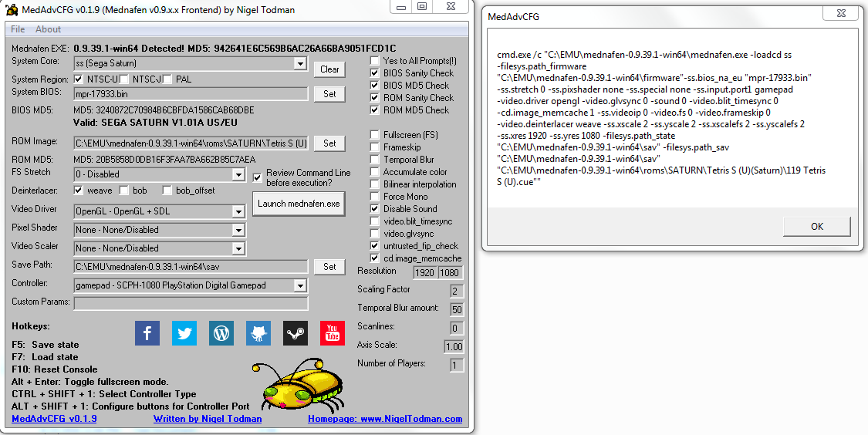This screenshot has height=435, width=868.
Task: Toggle BIOS MD5 Check checkbox
Action: click(x=375, y=86)
